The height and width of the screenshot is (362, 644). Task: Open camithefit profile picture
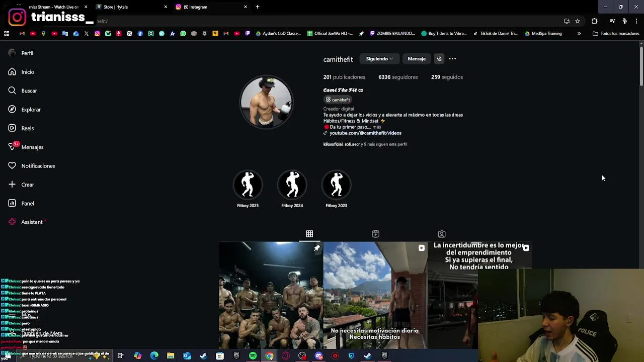[x=266, y=102]
